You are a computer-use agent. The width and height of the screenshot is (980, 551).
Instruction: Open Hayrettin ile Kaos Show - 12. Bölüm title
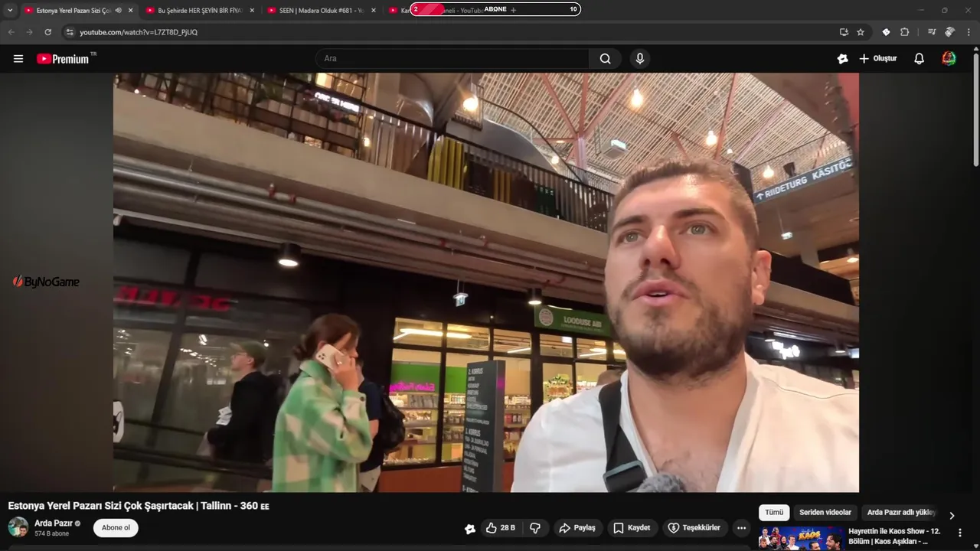click(894, 536)
